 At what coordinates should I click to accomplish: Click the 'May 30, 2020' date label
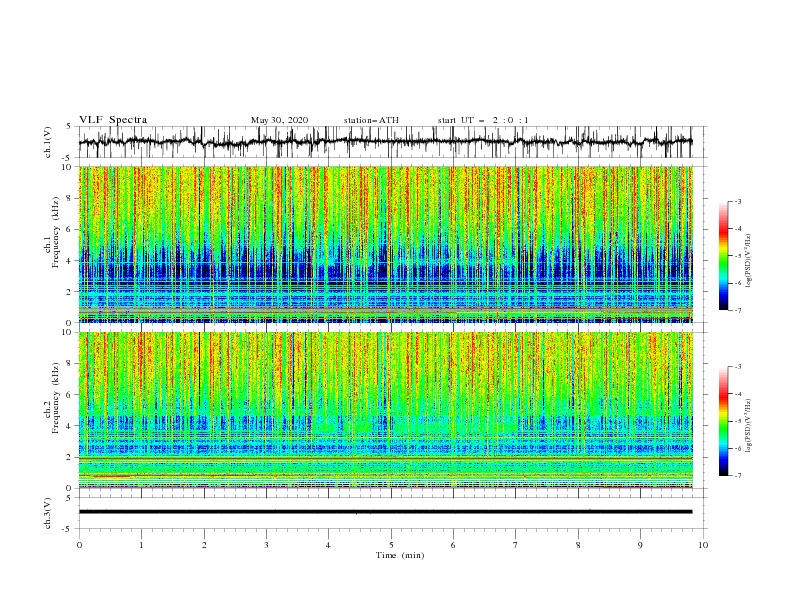point(279,120)
